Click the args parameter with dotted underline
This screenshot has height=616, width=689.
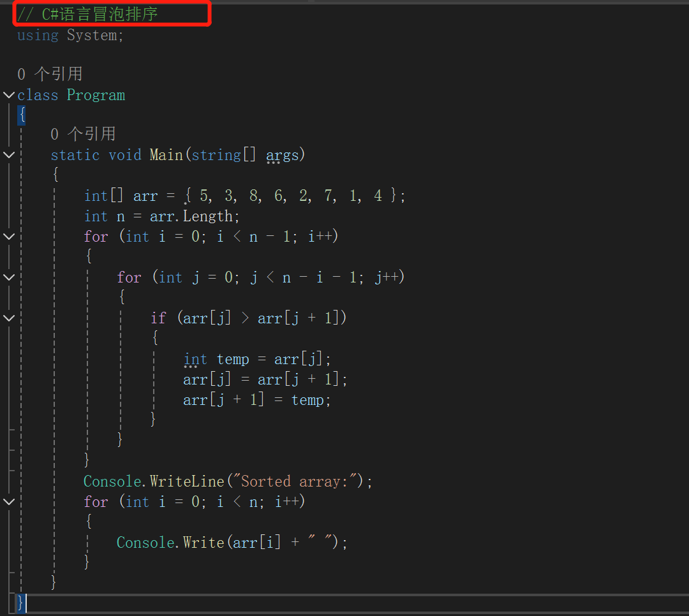[x=282, y=155]
